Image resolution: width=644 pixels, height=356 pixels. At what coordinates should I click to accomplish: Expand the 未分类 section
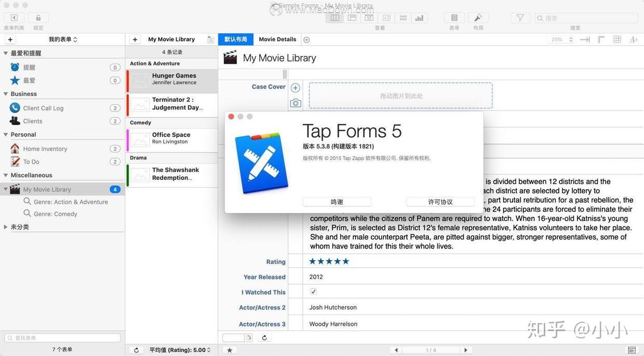coord(5,227)
